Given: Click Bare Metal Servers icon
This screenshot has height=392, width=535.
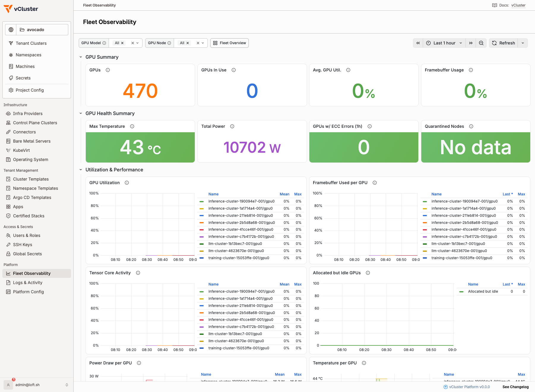Looking at the screenshot, I should tap(8, 141).
